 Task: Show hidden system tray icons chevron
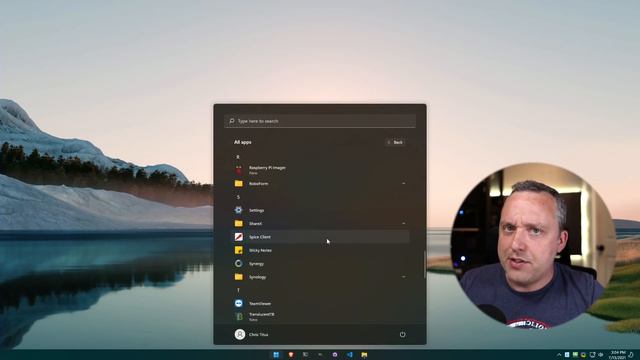[x=559, y=355]
